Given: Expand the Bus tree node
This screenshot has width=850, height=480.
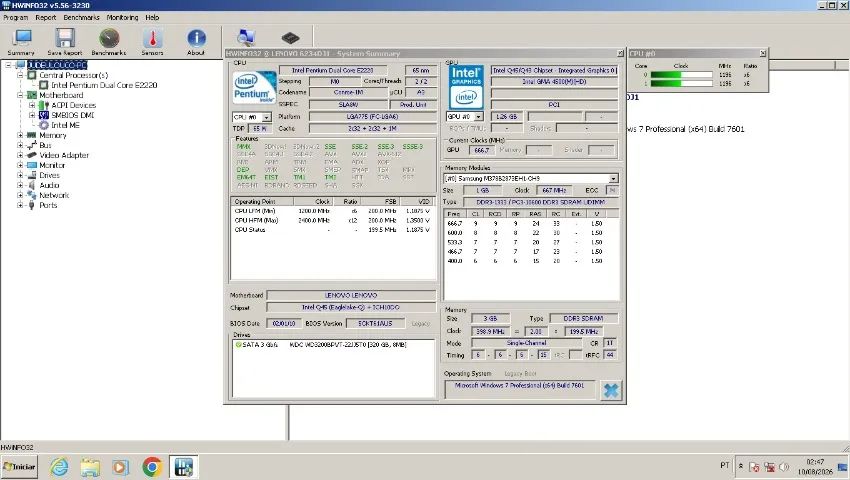Looking at the screenshot, I should click(20, 145).
